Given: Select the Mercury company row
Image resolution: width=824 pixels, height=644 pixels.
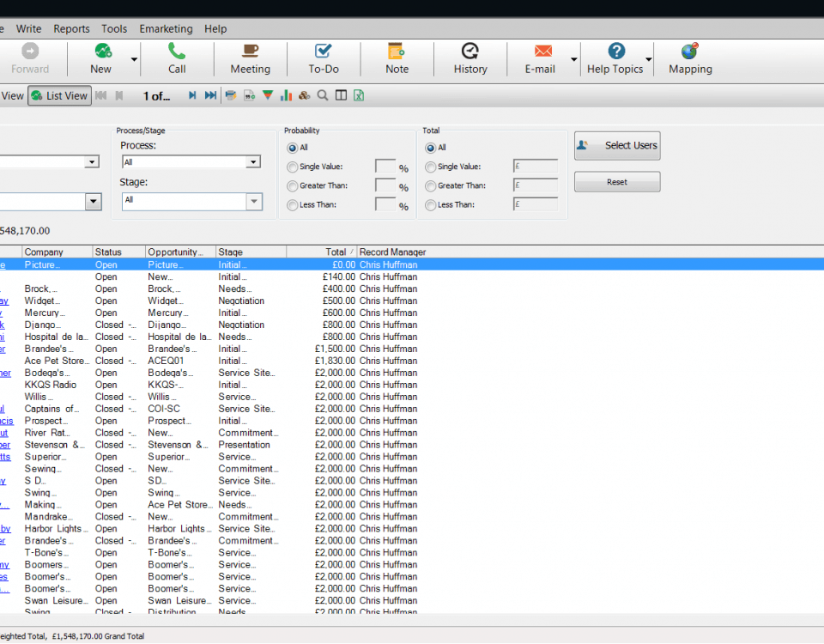Looking at the screenshot, I should (412, 313).
